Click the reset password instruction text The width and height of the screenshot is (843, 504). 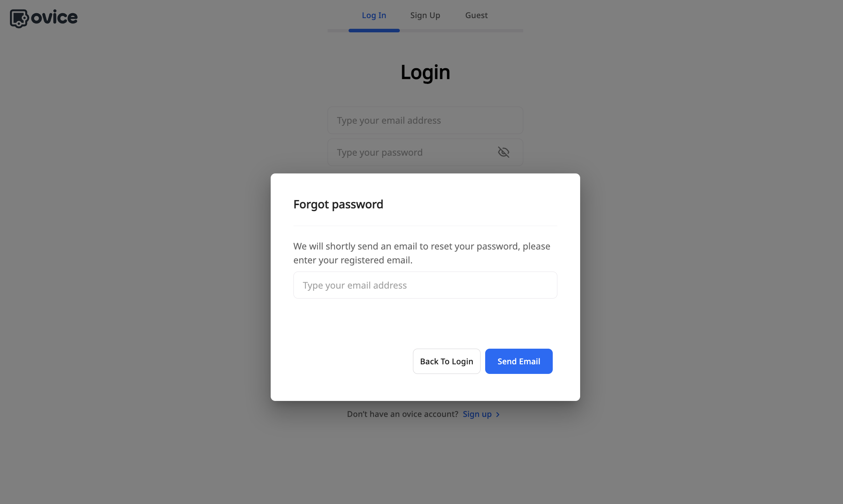(x=422, y=253)
